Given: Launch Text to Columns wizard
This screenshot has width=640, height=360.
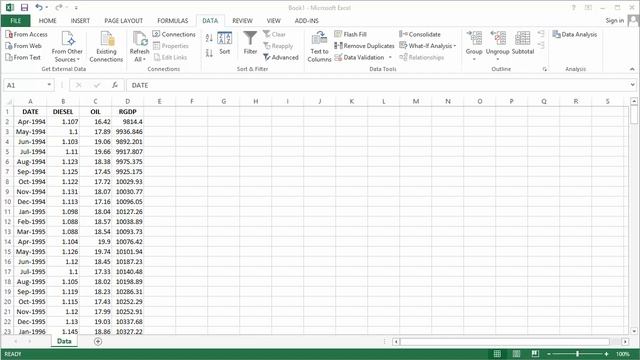Looking at the screenshot, I should point(319,47).
